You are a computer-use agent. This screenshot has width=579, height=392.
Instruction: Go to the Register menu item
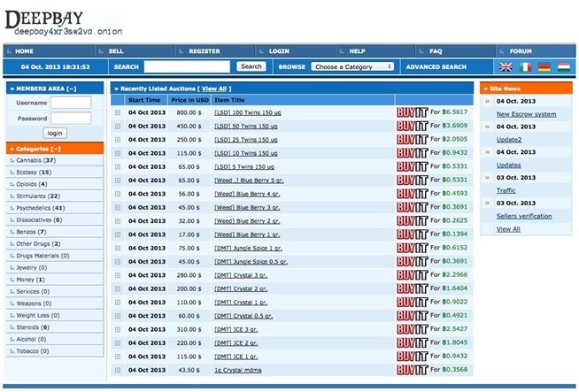tap(204, 51)
